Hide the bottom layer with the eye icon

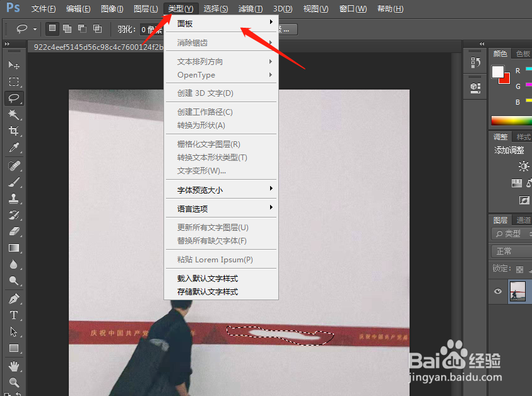(497, 291)
